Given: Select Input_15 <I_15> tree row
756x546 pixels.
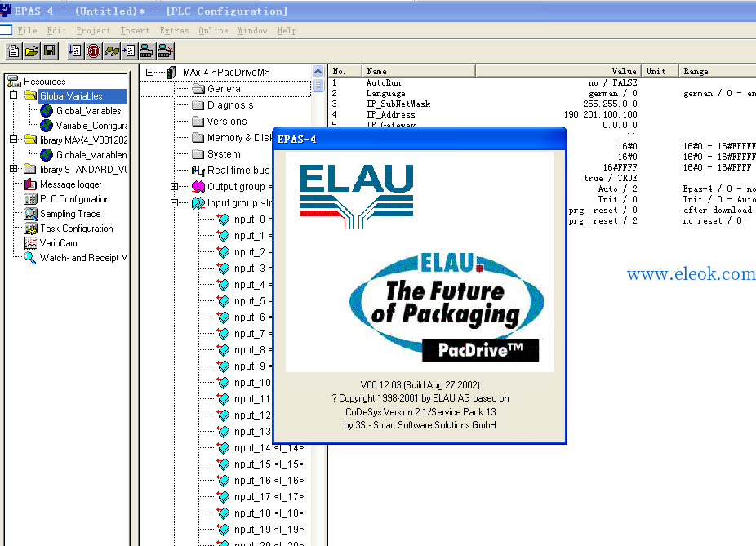Looking at the screenshot, I should pyautogui.click(x=260, y=464).
